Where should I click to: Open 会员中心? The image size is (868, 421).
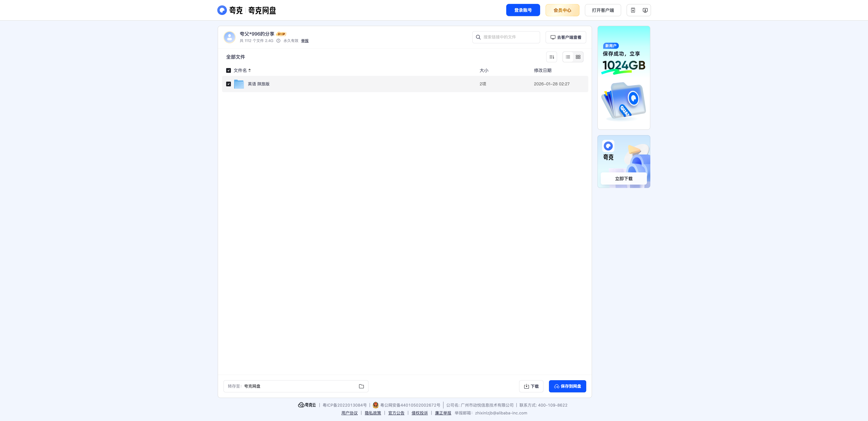coord(562,10)
